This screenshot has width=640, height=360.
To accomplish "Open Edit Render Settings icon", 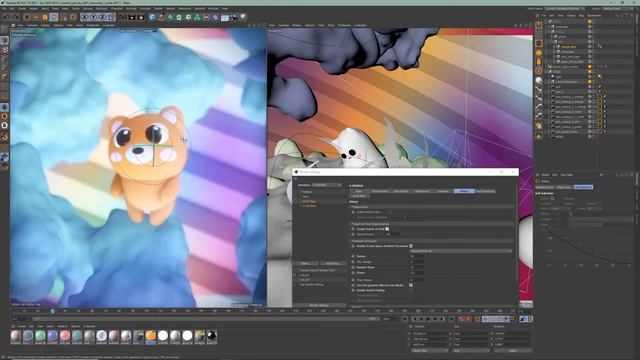I will tap(141, 17).
